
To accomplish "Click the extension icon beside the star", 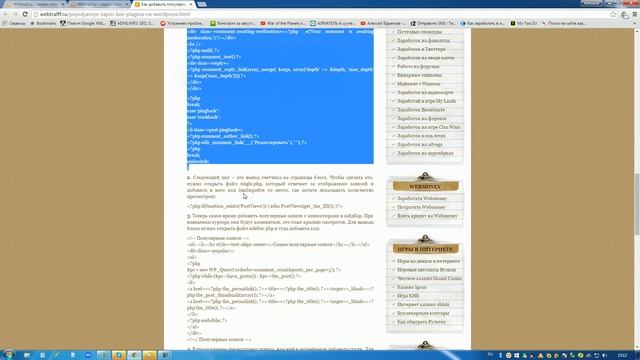I will pos(624,15).
